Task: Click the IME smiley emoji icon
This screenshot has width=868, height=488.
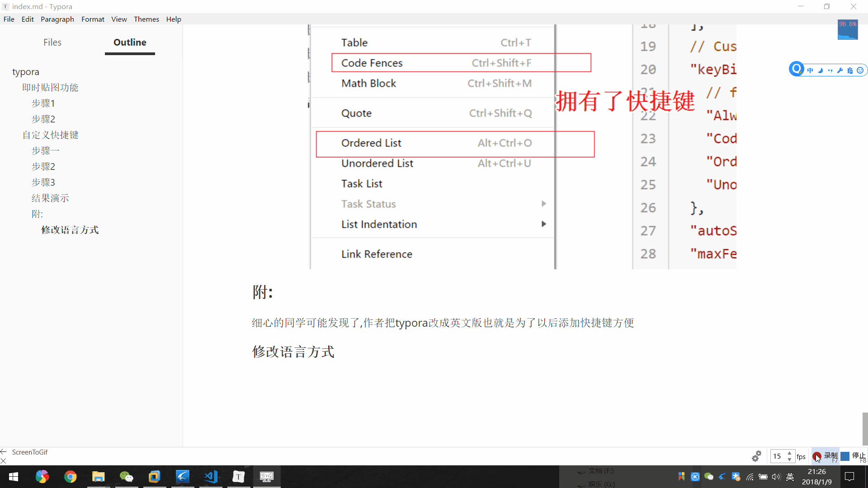Action: click(x=860, y=70)
